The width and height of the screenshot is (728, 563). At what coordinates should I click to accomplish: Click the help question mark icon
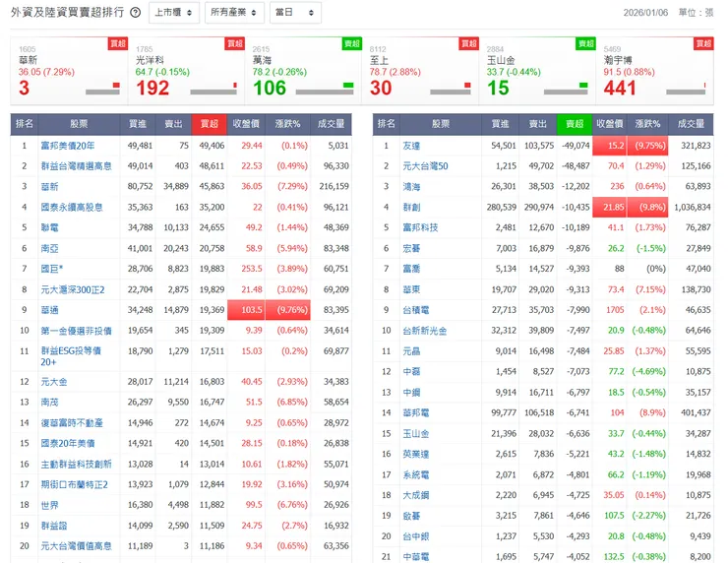[135, 13]
